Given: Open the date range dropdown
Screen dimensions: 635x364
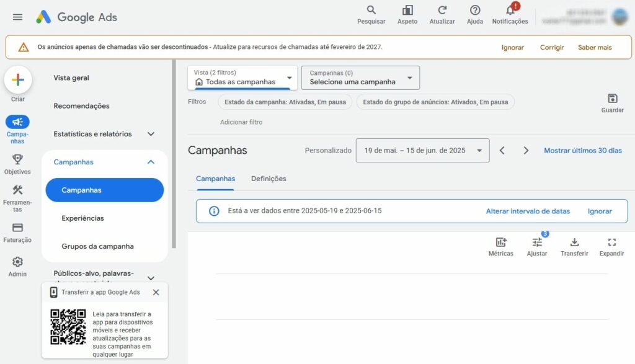Looking at the screenshot, I should [x=422, y=150].
